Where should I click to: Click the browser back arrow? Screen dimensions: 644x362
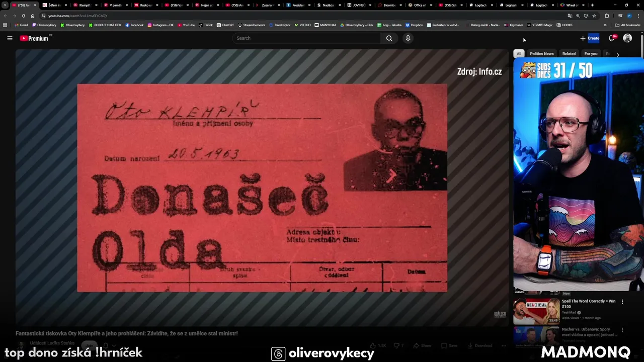[x=6, y=16]
